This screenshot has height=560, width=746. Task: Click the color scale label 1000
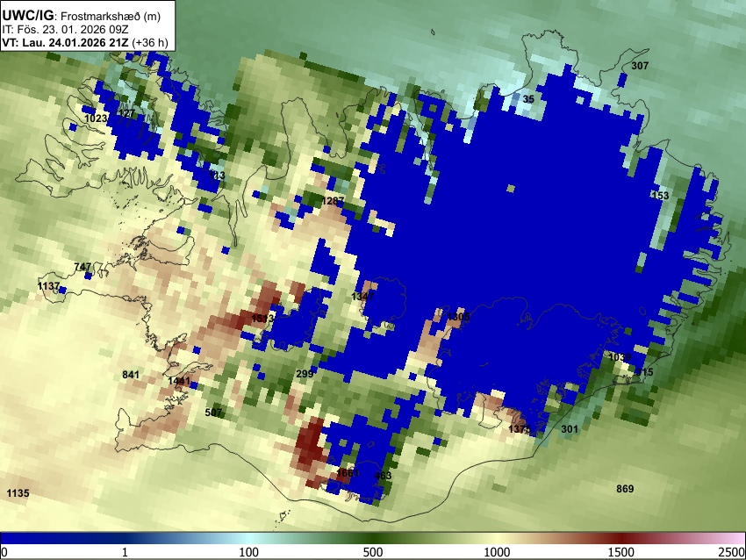point(497,552)
